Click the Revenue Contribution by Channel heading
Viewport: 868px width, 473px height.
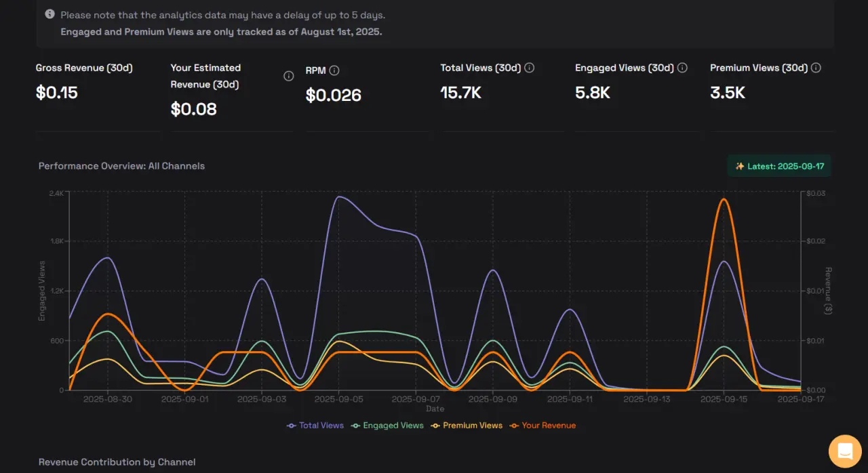pos(117,462)
